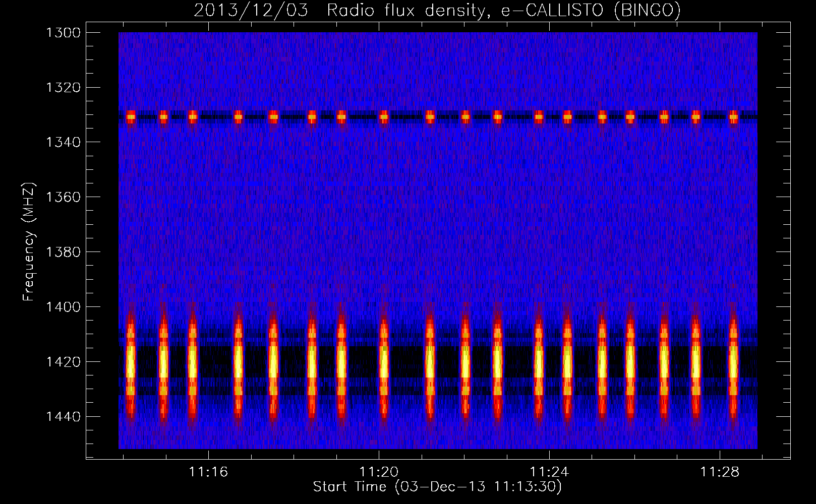Image resolution: width=816 pixels, height=504 pixels.
Task: Click the 1400 frequency axis label
Action: point(63,307)
